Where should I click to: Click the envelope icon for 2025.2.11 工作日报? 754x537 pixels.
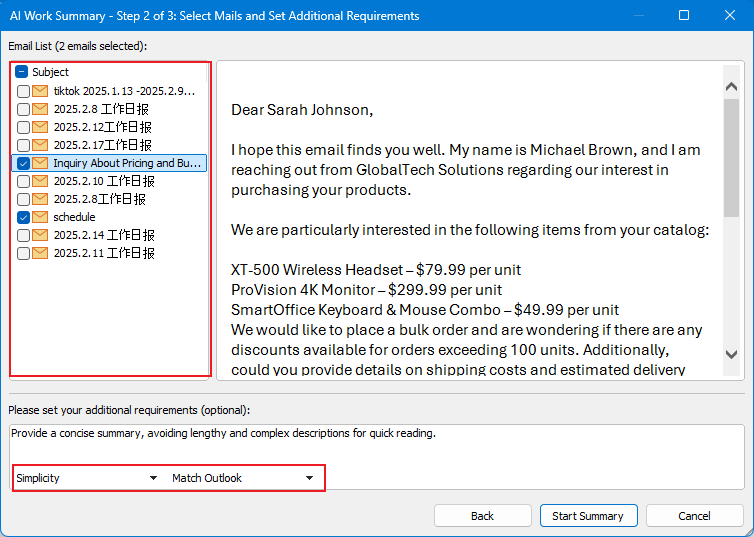tap(40, 253)
